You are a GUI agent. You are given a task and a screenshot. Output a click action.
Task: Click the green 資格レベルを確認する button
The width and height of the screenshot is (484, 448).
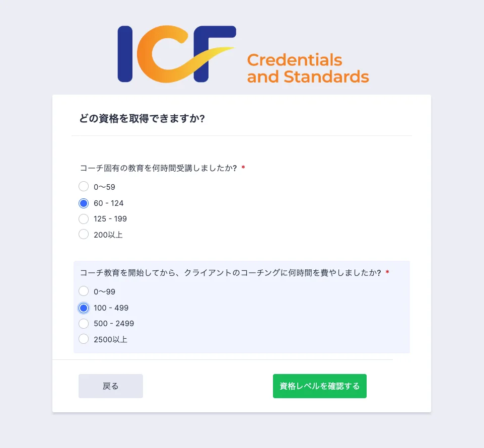pos(319,386)
